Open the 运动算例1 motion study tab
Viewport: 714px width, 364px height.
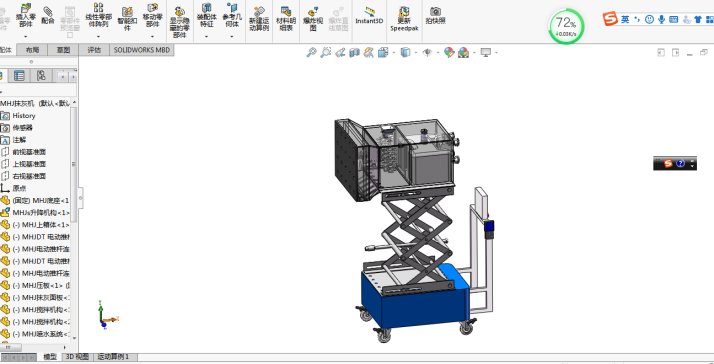click(x=114, y=357)
